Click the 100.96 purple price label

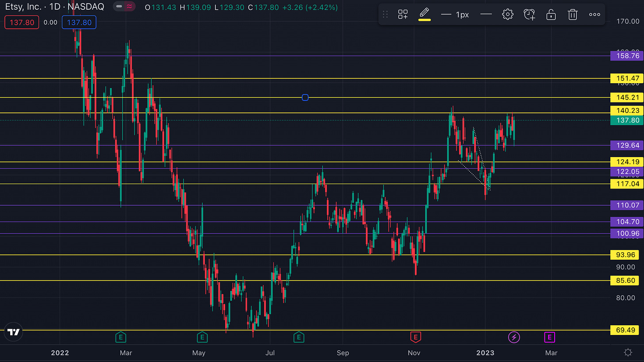pos(627,233)
